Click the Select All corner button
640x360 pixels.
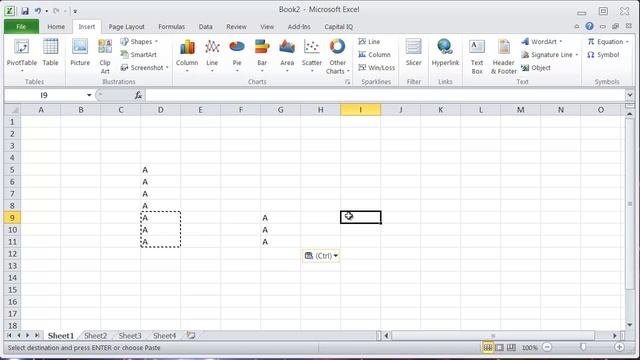[x=13, y=110]
